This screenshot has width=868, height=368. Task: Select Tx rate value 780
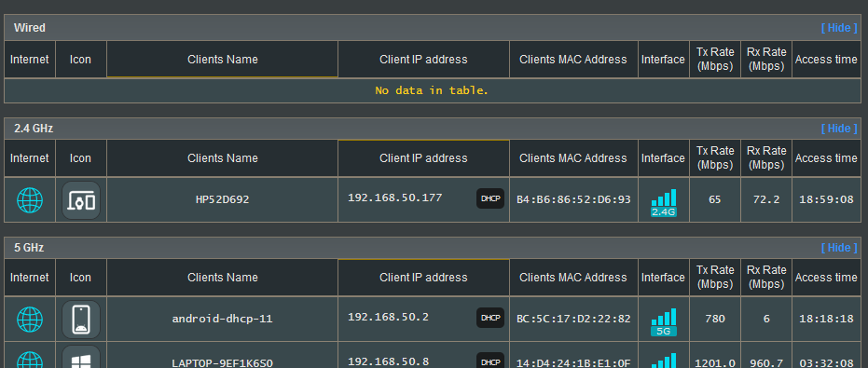pyautogui.click(x=715, y=320)
